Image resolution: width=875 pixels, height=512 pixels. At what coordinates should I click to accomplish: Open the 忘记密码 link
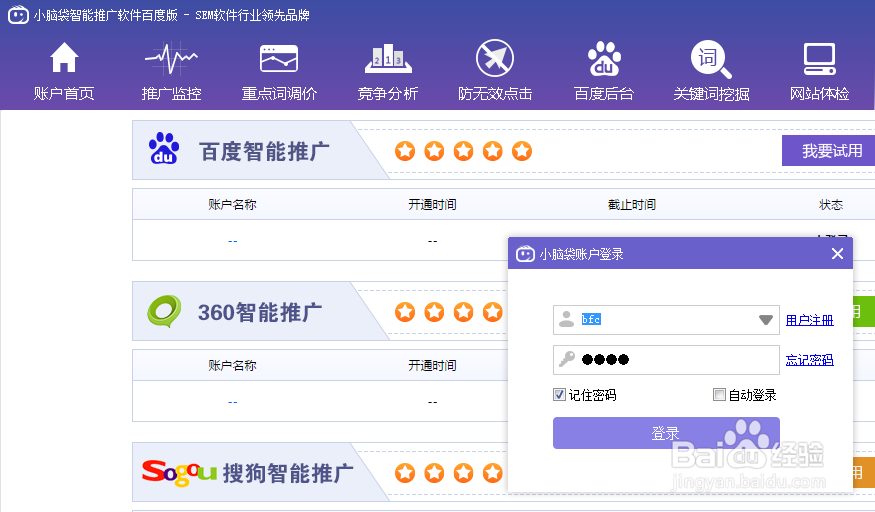[809, 360]
